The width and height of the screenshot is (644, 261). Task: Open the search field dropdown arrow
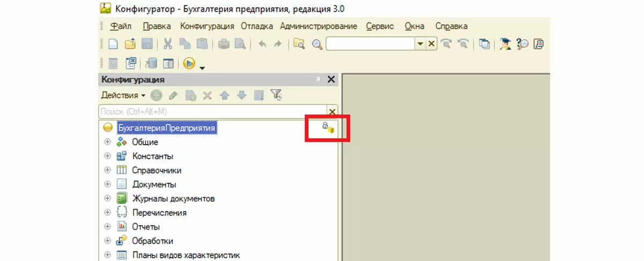(421, 44)
